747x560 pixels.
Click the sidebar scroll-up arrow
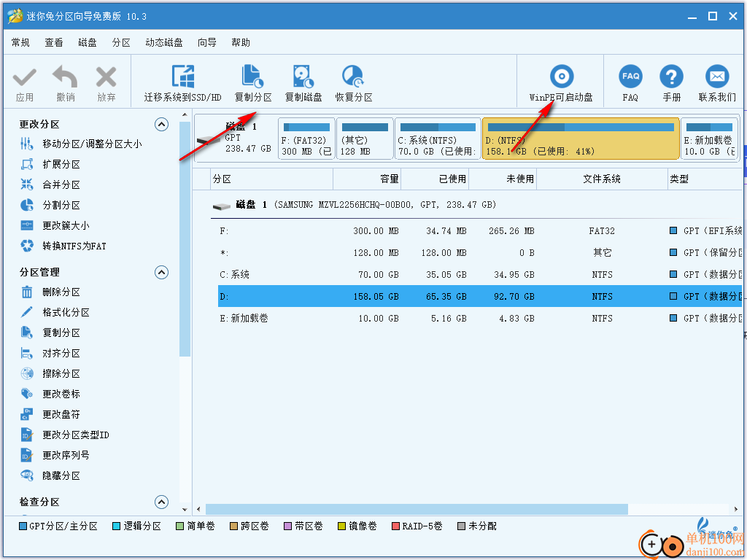pyautogui.click(x=185, y=115)
